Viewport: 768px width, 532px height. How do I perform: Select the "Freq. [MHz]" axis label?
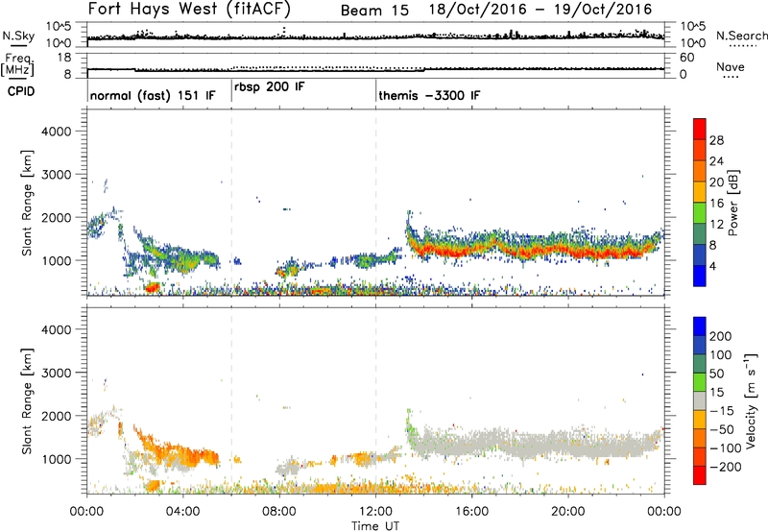tap(17, 65)
